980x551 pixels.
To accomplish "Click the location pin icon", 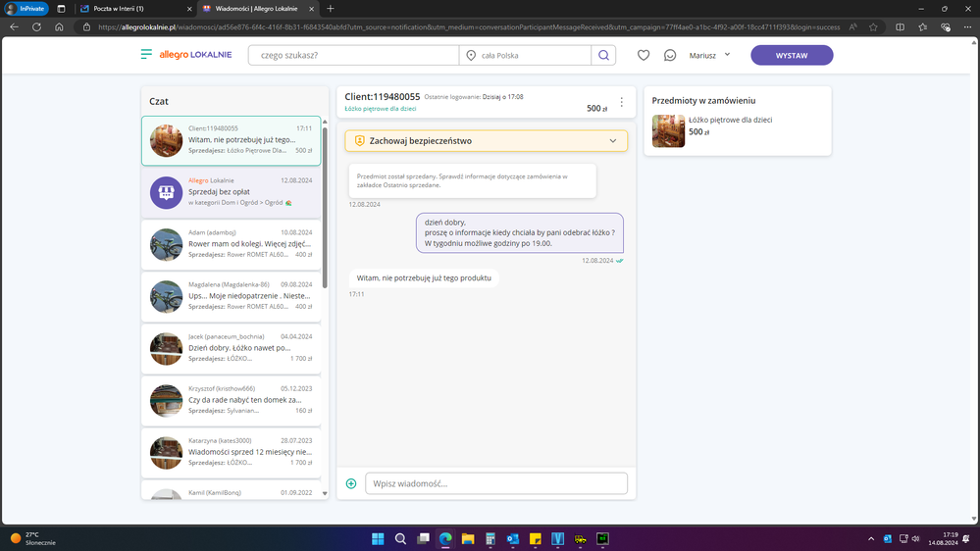I will pos(471,56).
